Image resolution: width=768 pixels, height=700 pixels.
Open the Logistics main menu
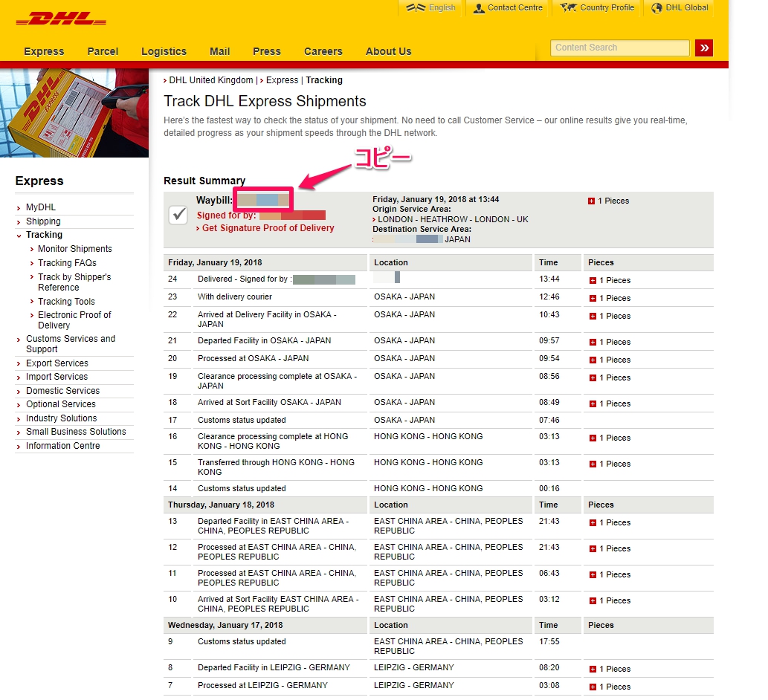pos(164,51)
